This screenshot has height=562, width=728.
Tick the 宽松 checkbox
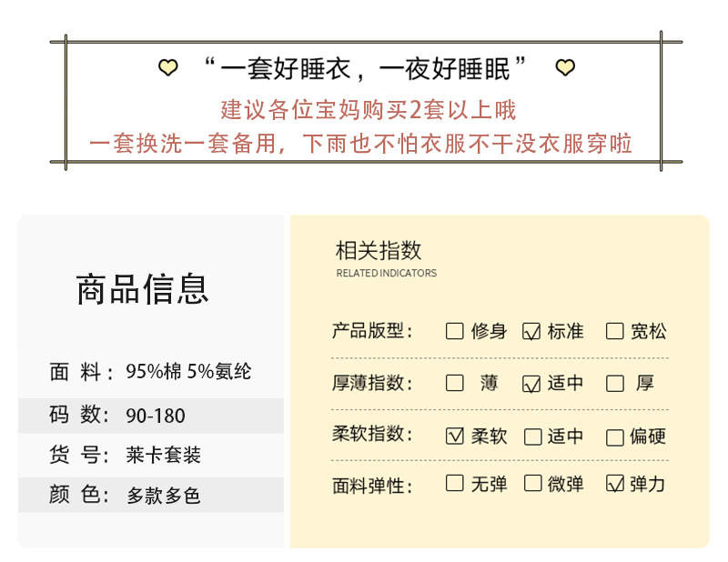(x=614, y=331)
